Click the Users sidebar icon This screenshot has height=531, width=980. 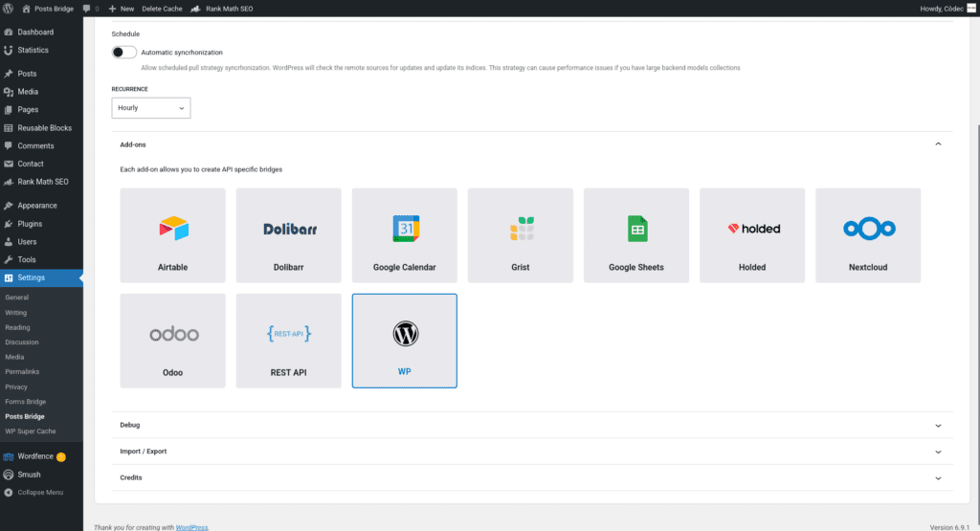8,242
